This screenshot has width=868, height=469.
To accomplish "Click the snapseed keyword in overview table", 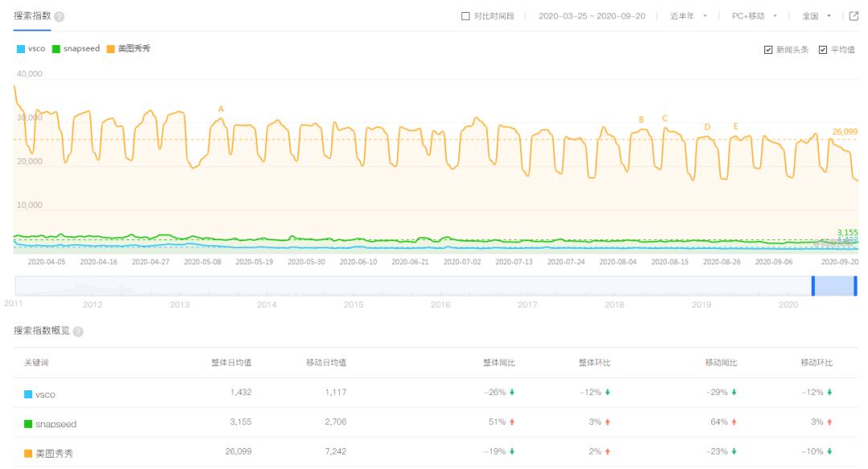I will [x=55, y=424].
